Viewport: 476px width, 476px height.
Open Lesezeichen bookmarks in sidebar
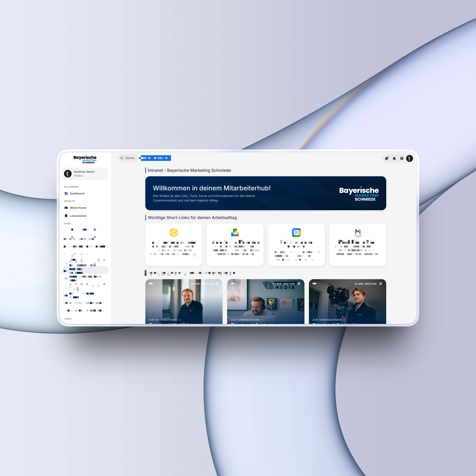[x=78, y=216]
